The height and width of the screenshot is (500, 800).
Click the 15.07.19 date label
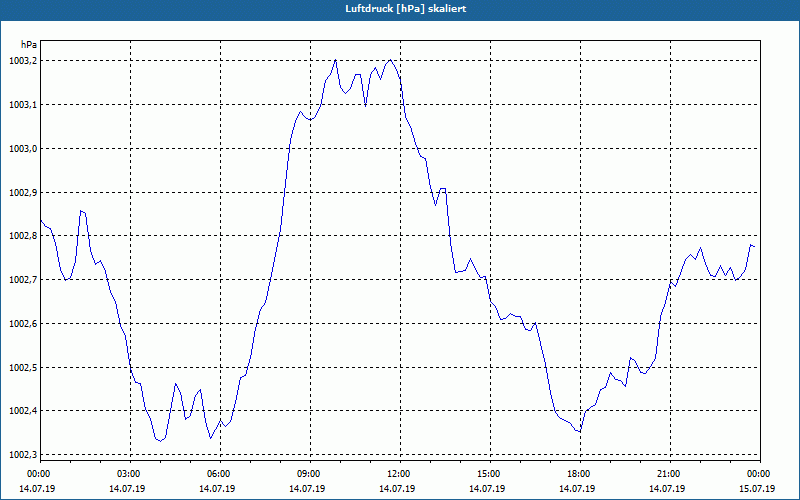[x=757, y=488]
